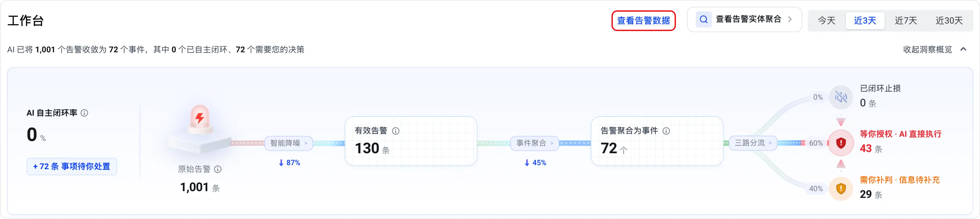The width and height of the screenshot is (980, 219).
Task: Click the AI 自主闭环率 info icon
Action: point(85,113)
